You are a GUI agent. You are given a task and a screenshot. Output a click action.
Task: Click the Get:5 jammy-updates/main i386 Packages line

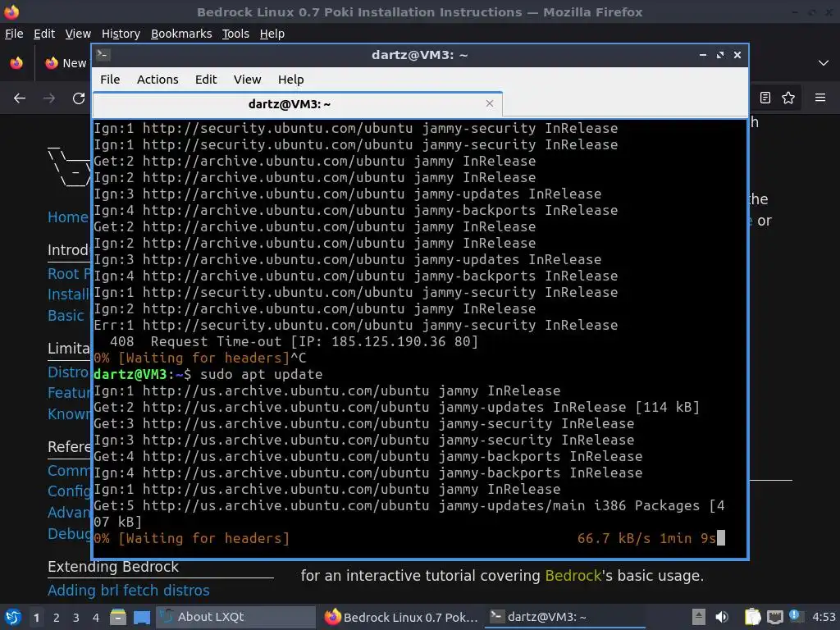pyautogui.click(x=409, y=514)
